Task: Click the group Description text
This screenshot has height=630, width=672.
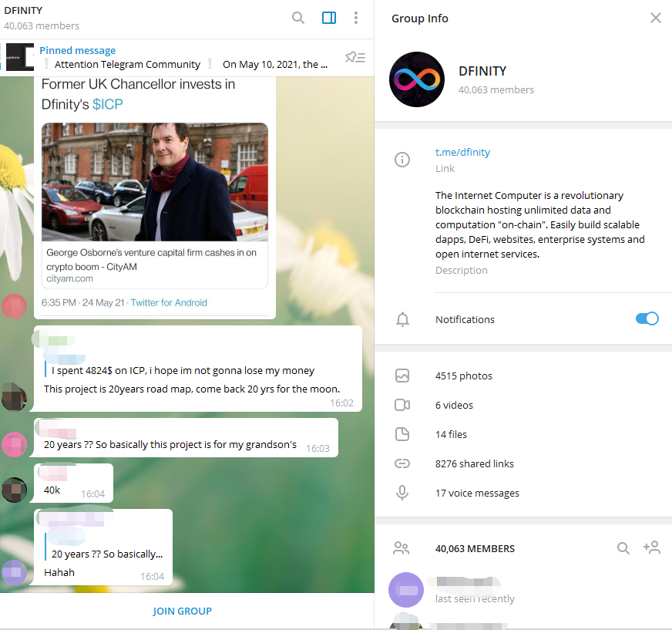Action: pos(540,224)
